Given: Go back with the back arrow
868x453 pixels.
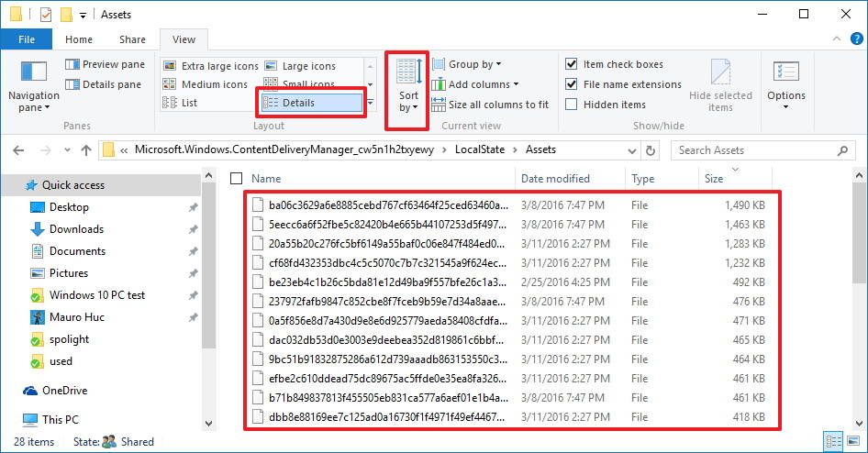Looking at the screenshot, I should (18, 149).
